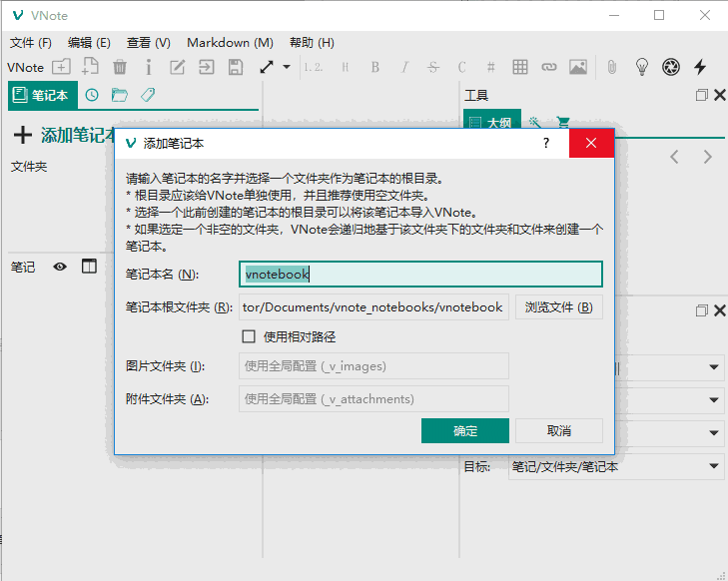
Task: Open the note info icon
Action: [x=148, y=67]
